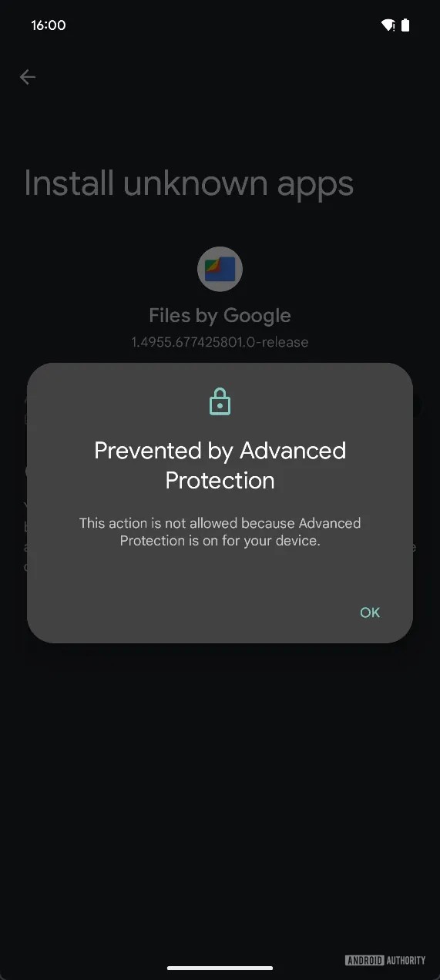Tap the lock icon in the dialog
The height and width of the screenshot is (980, 440).
[x=220, y=401]
